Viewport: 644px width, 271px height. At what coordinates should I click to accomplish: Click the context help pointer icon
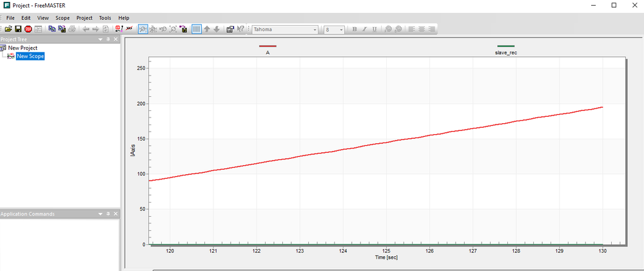(x=240, y=29)
